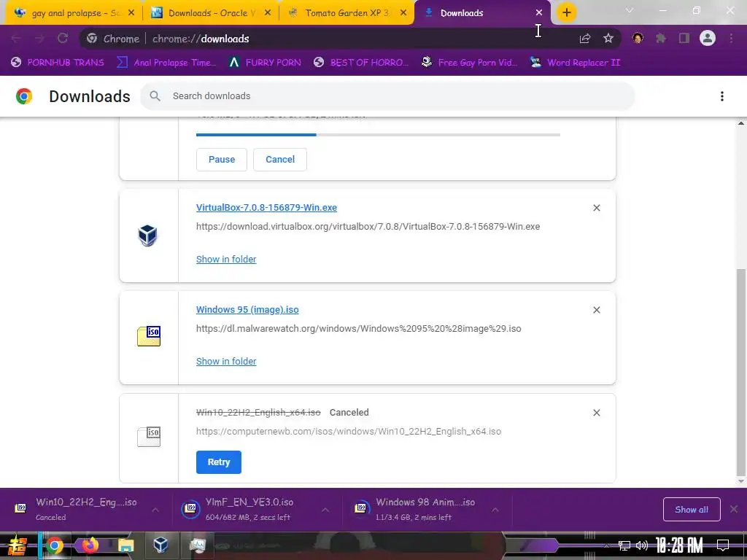Open the Windows Start button
747x560 pixels.
point(18,545)
